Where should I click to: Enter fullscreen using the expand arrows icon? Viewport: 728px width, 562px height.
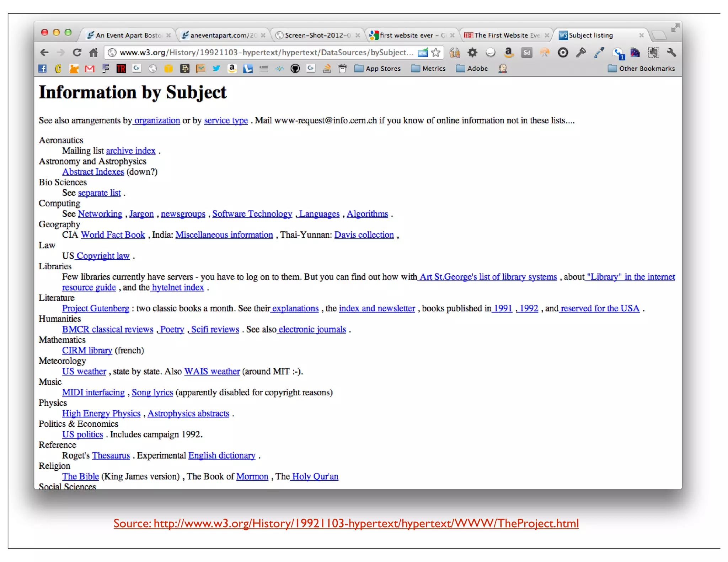pyautogui.click(x=675, y=28)
